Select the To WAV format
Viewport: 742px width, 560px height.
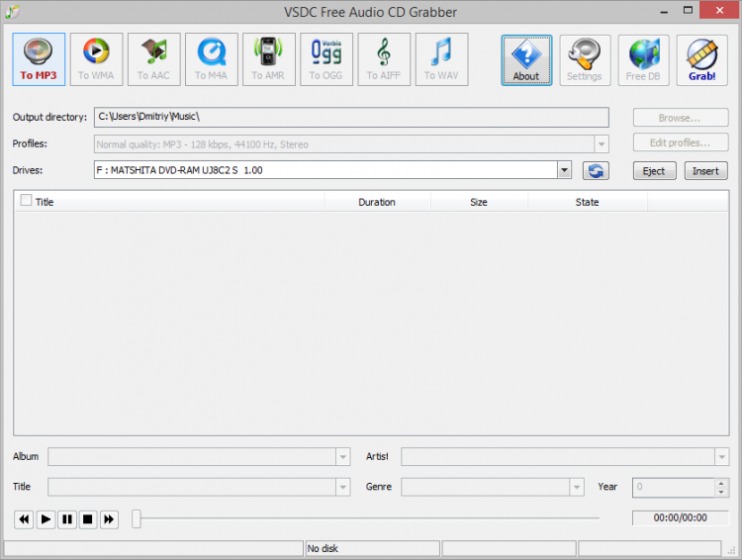[441, 59]
